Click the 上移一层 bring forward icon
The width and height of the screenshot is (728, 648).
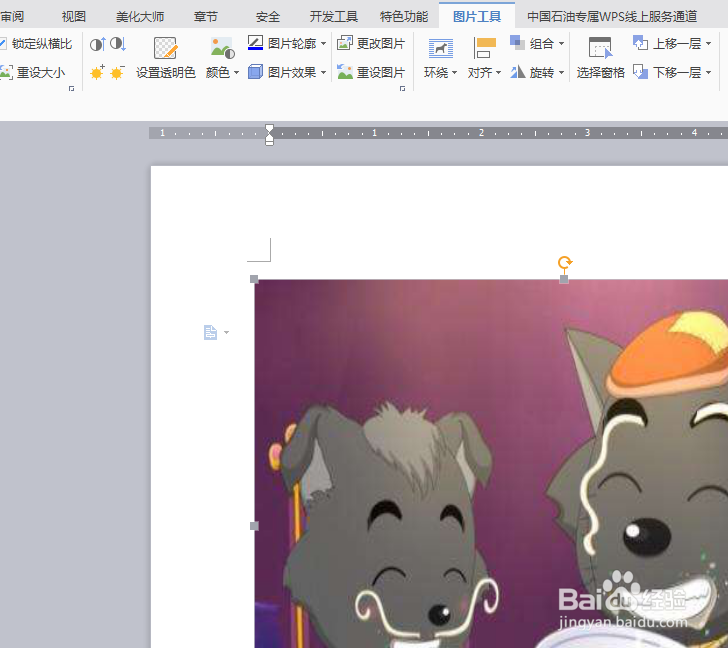point(640,43)
